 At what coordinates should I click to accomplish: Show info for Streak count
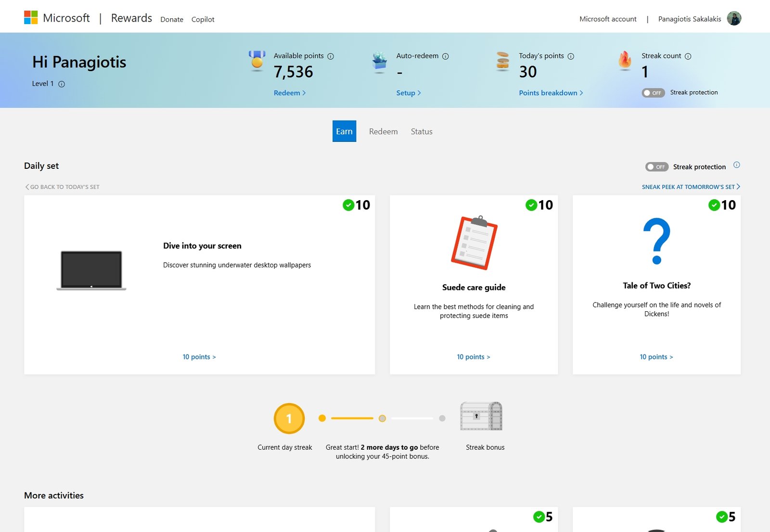pos(688,56)
